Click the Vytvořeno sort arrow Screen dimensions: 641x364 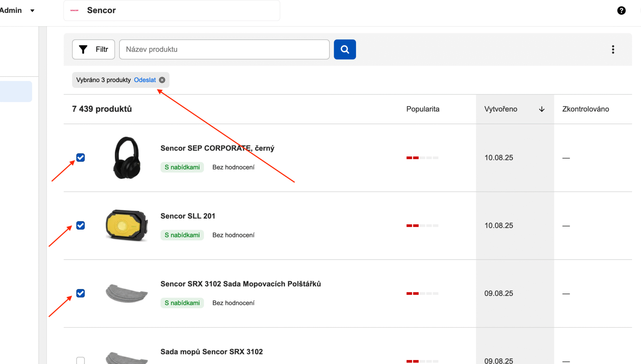pyautogui.click(x=541, y=109)
